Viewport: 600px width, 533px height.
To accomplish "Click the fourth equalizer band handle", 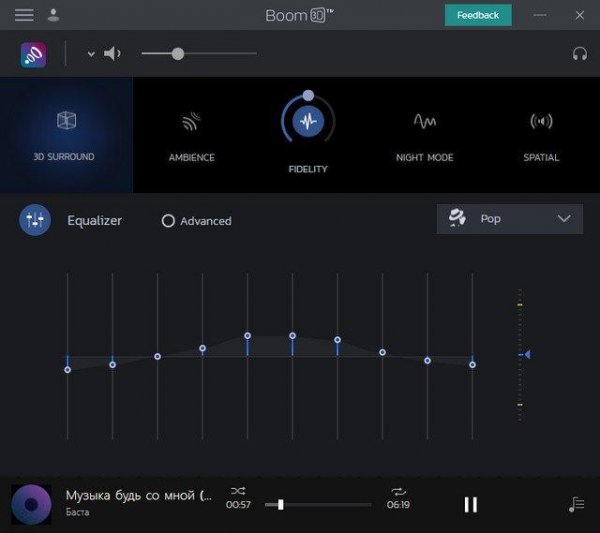I will 202,348.
